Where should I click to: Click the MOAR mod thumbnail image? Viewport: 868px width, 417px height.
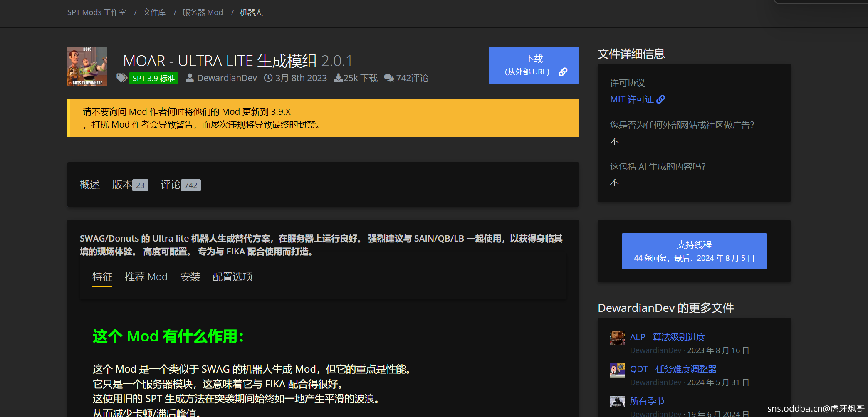click(x=87, y=67)
